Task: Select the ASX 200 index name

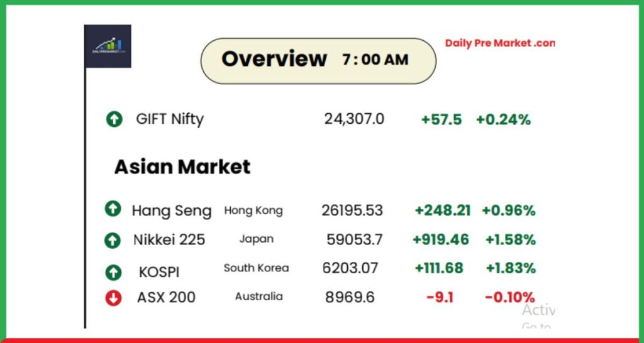Action: point(166,297)
